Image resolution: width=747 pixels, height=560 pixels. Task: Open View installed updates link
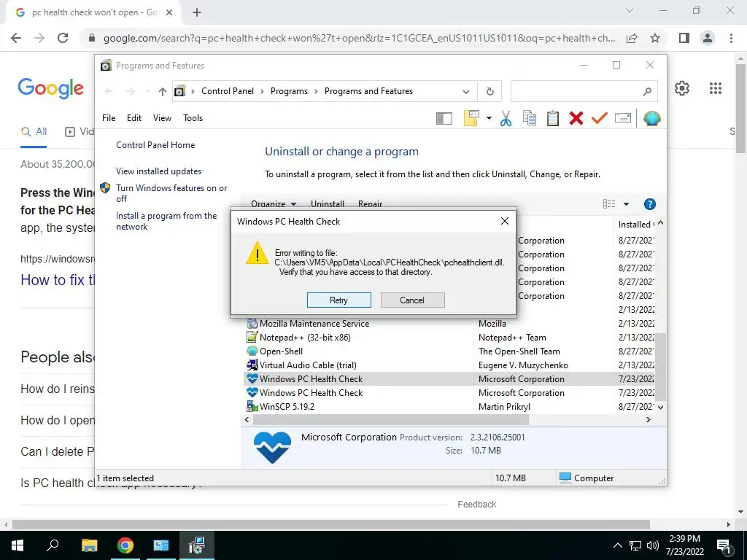pos(158,171)
